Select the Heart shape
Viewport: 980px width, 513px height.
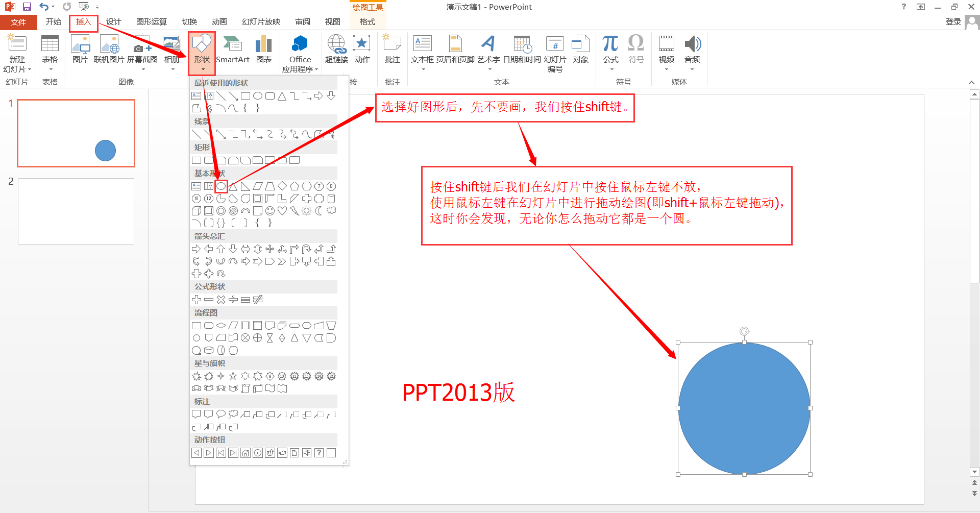coord(282,211)
